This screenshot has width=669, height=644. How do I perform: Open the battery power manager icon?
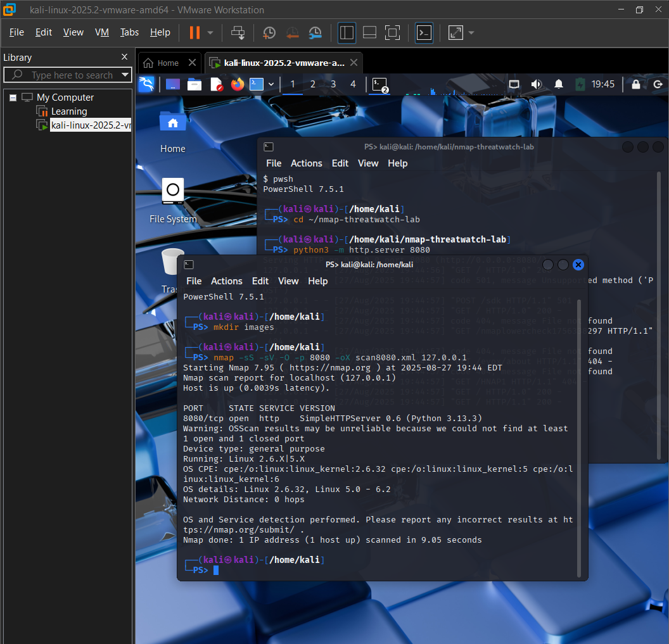coord(580,84)
